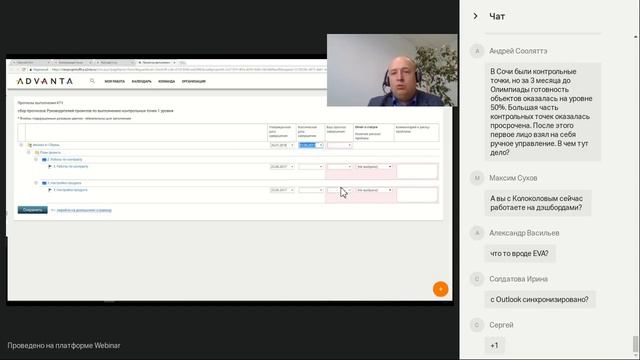Click the folder icon of План работ
This screenshot has height=360, width=640.
coord(37,152)
